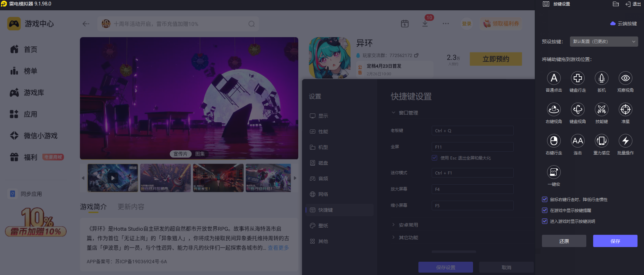The height and width of the screenshot is (275, 644).
Task: Open the 云端按键 cloud key configs
Action: tap(624, 24)
